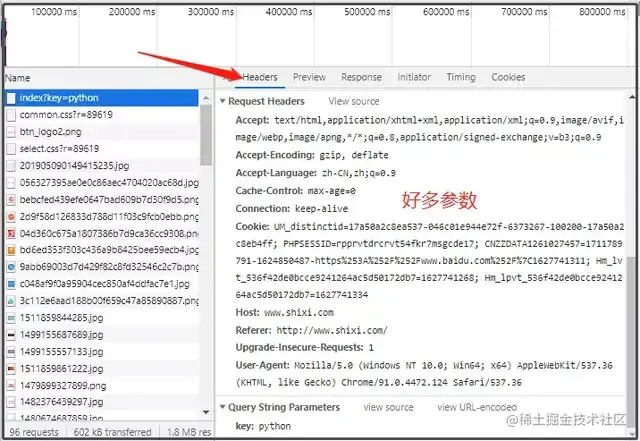Click thumbnail icon of c048af9f0a95904cec850af4ddfac7e1.jpg
The image size is (640, 441).
11,284
